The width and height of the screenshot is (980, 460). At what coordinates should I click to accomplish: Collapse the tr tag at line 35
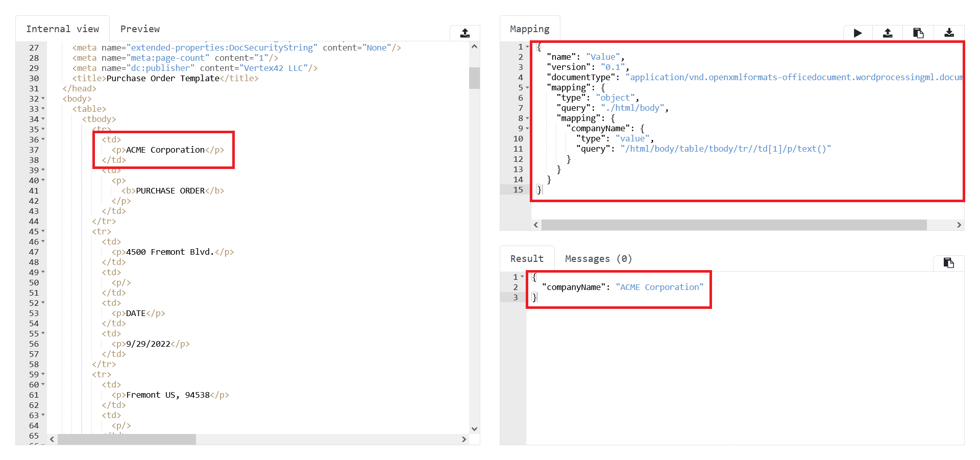(43, 129)
